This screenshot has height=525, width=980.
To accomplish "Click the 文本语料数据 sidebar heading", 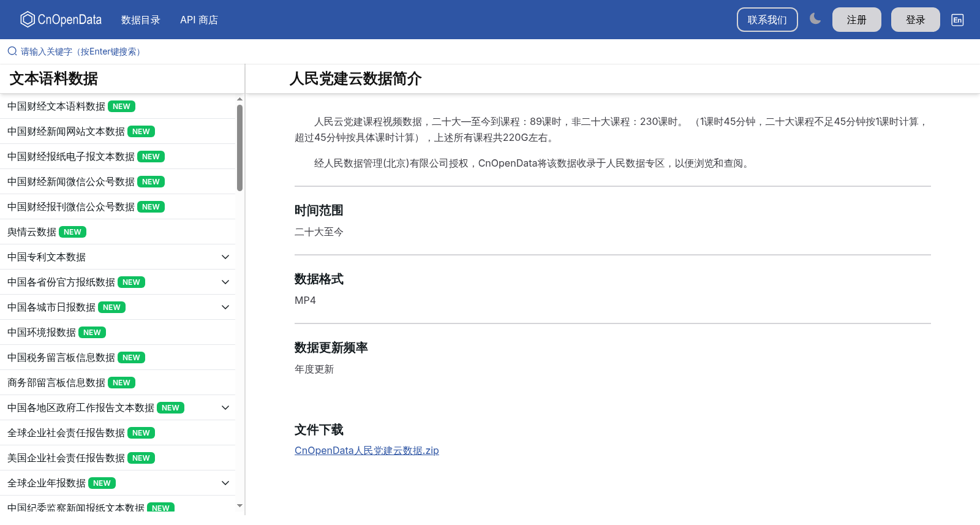I will (x=54, y=78).
